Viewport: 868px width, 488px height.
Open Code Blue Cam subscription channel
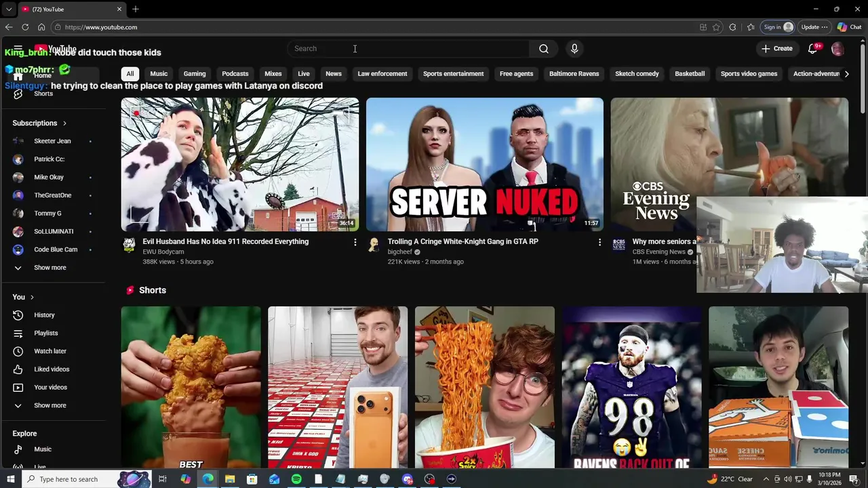tap(56, 249)
